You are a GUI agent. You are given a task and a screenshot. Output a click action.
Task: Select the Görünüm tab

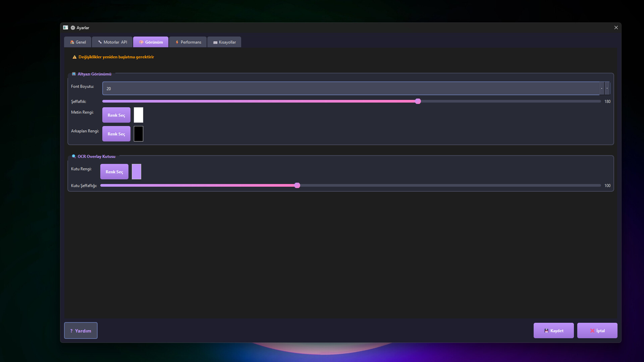151,42
